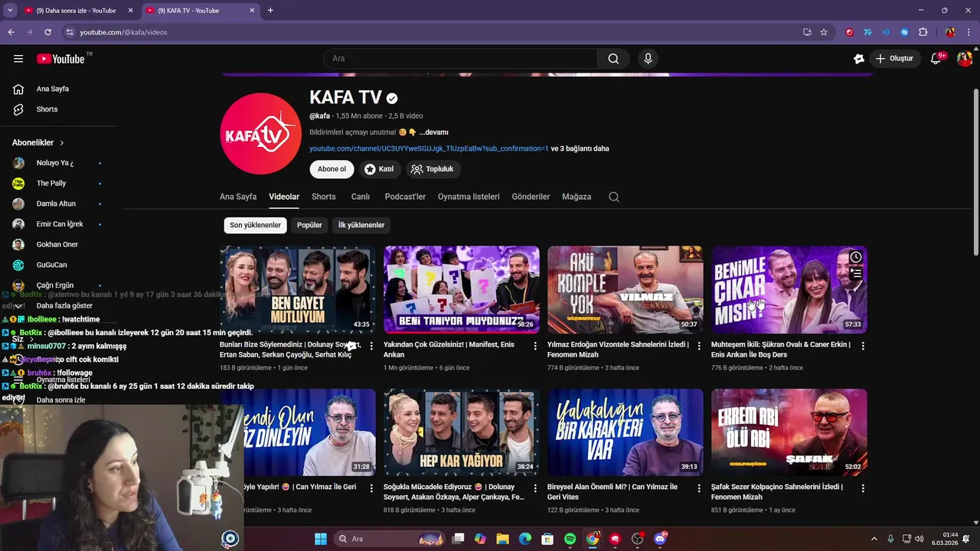Start voice search with microphone icon

[648, 59]
